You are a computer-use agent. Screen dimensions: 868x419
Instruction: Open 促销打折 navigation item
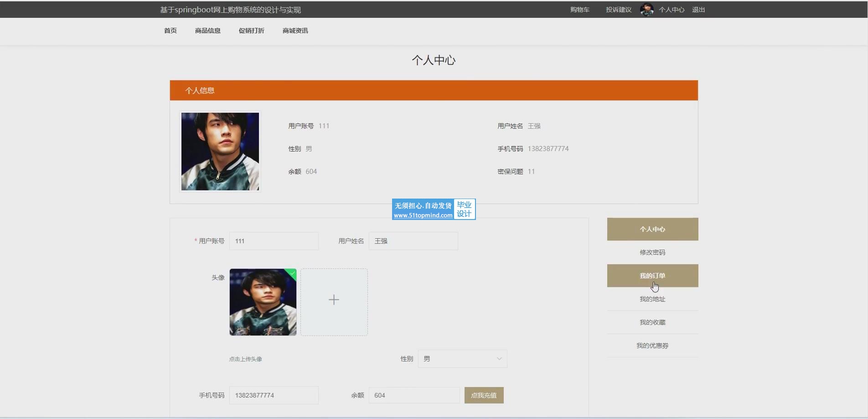[252, 31]
